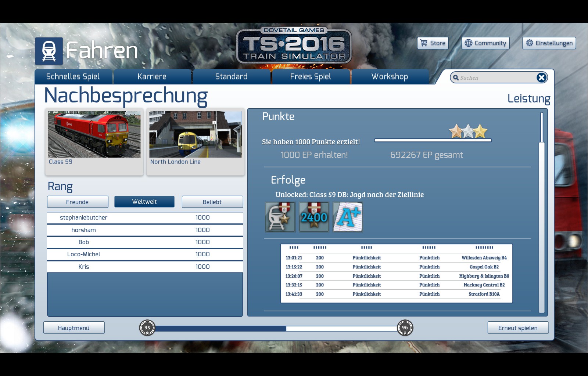The height and width of the screenshot is (376, 588).
Task: Select the 2400 achievement badge
Action: pos(314,217)
